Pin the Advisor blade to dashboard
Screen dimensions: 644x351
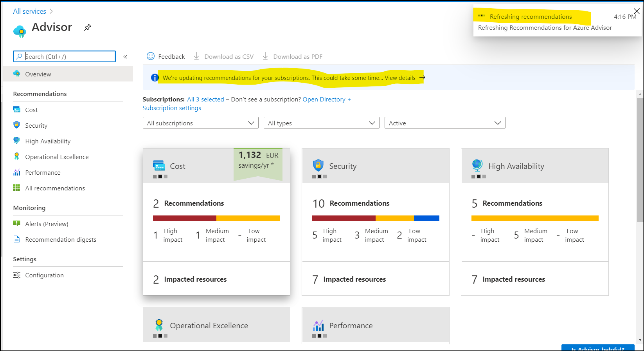(x=88, y=27)
